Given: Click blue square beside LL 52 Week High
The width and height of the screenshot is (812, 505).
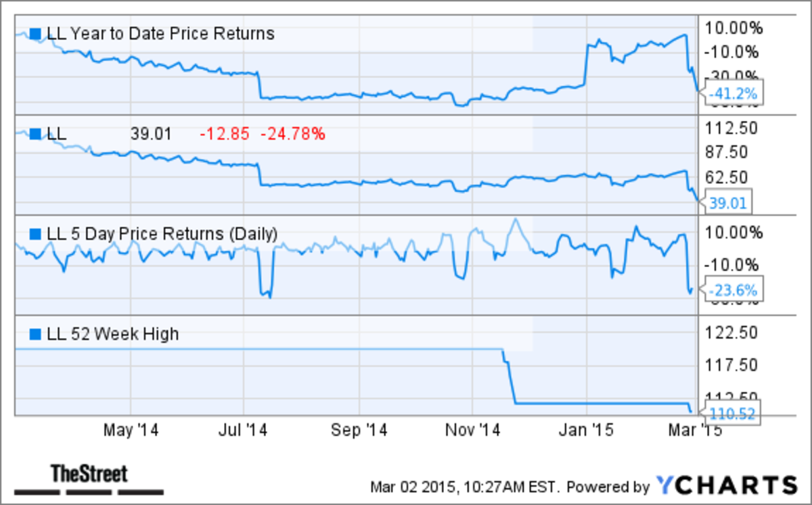Looking at the screenshot, I should click(x=35, y=333).
